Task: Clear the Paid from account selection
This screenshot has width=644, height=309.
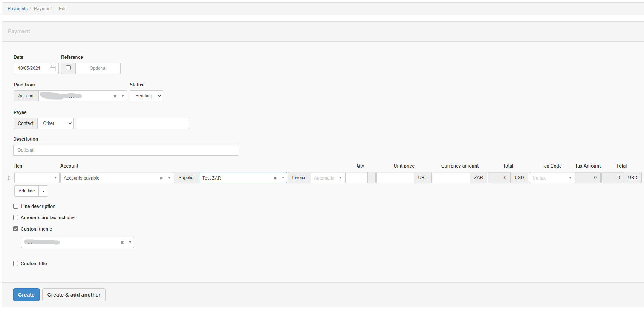Action: click(115, 96)
